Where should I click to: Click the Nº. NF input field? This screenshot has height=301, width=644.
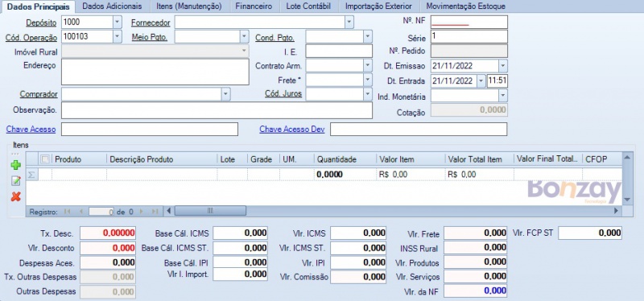469,22
